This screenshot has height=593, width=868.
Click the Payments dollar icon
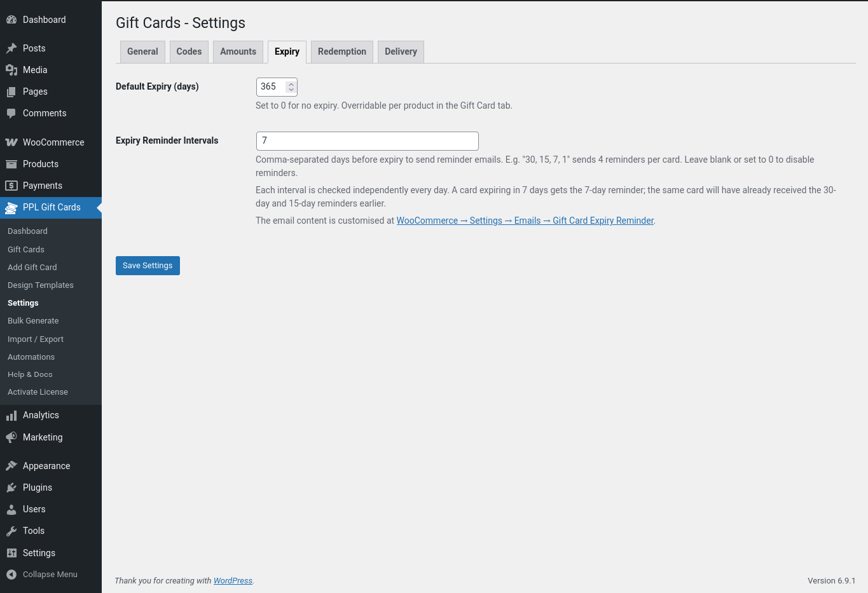pos(11,186)
